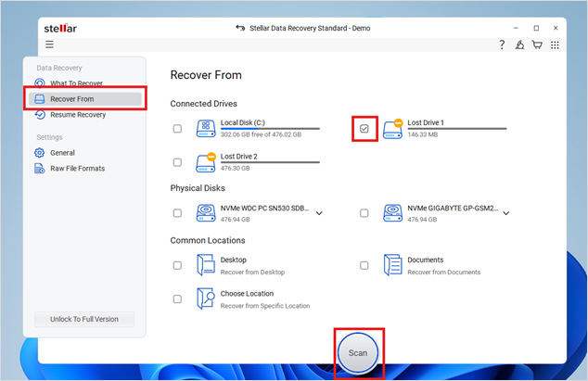Check the Documents location checkbox
Screen dimensions: 588x381
click(x=364, y=265)
